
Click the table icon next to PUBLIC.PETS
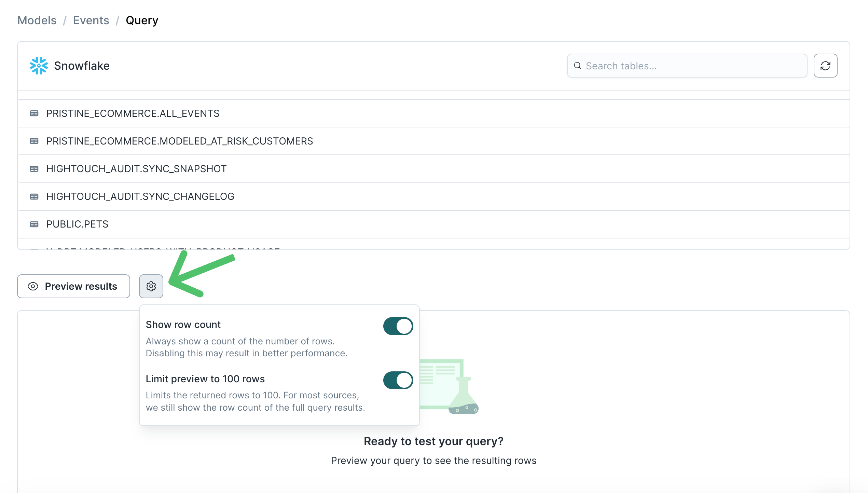(x=35, y=224)
